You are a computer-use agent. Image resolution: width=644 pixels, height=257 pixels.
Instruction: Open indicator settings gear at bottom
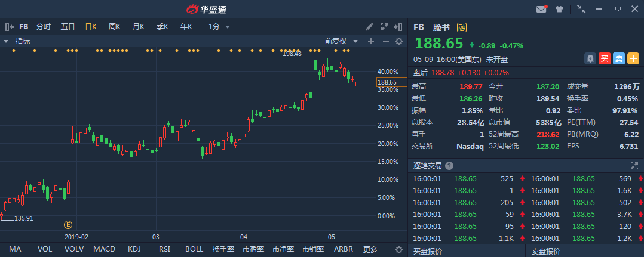click(x=399, y=249)
